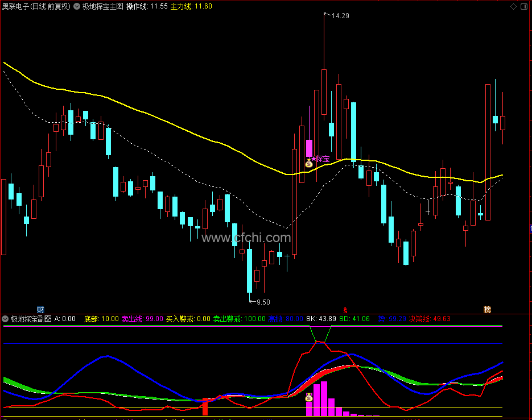Click the 决策线: 49.63 value
This screenshot has width=532, height=420.
click(x=430, y=319)
